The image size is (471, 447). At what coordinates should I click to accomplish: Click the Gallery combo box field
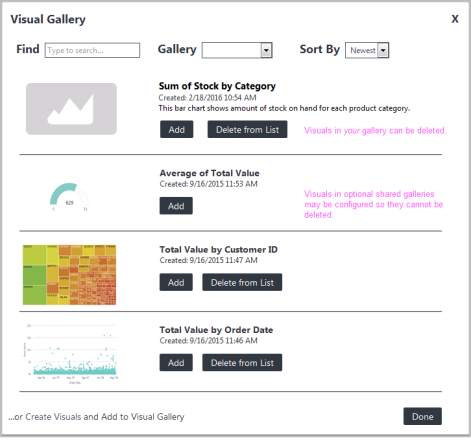237,50
